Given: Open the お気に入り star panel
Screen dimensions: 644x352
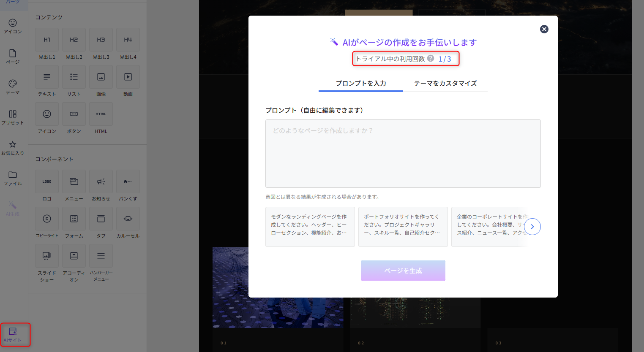Looking at the screenshot, I should (13, 147).
